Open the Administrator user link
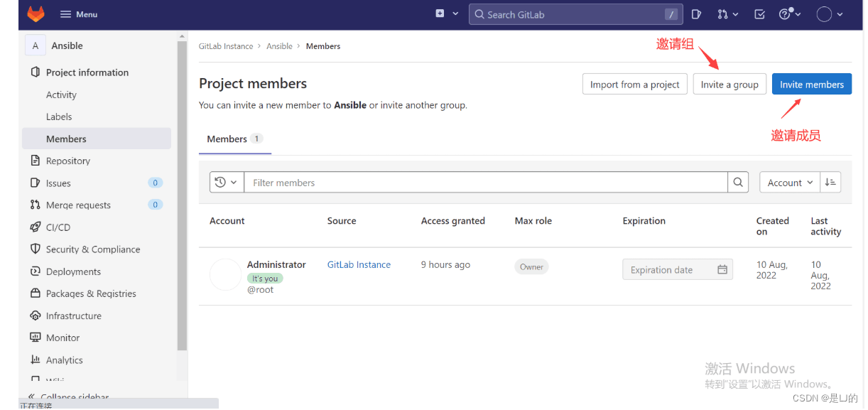This screenshot has width=868, height=410. point(276,264)
